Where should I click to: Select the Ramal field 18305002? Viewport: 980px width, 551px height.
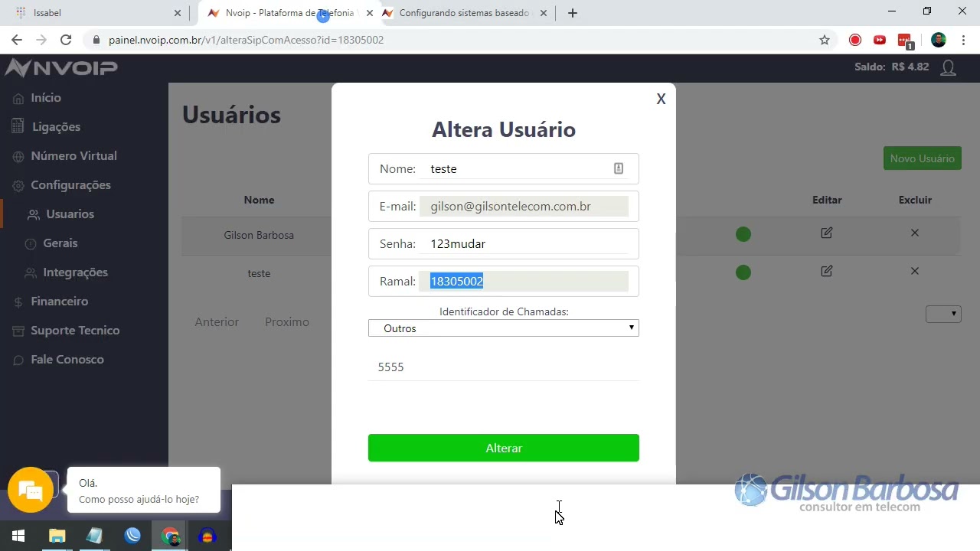pyautogui.click(x=503, y=281)
